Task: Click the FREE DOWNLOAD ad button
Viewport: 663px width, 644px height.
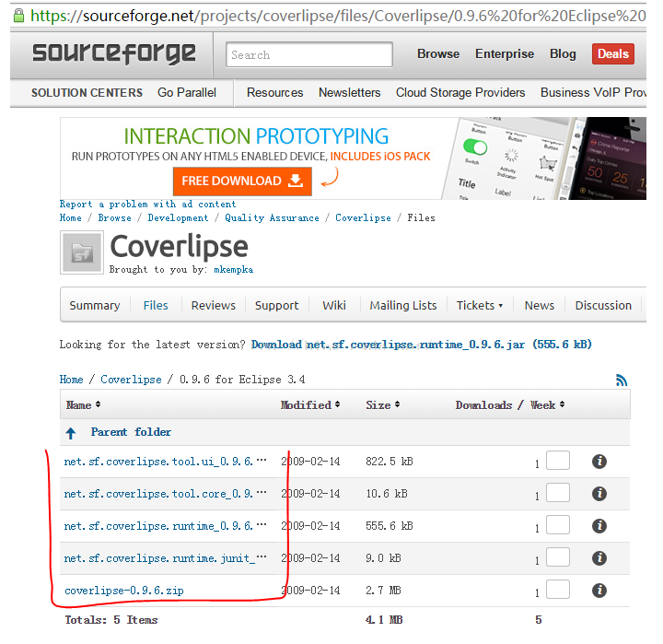Action: (242, 181)
